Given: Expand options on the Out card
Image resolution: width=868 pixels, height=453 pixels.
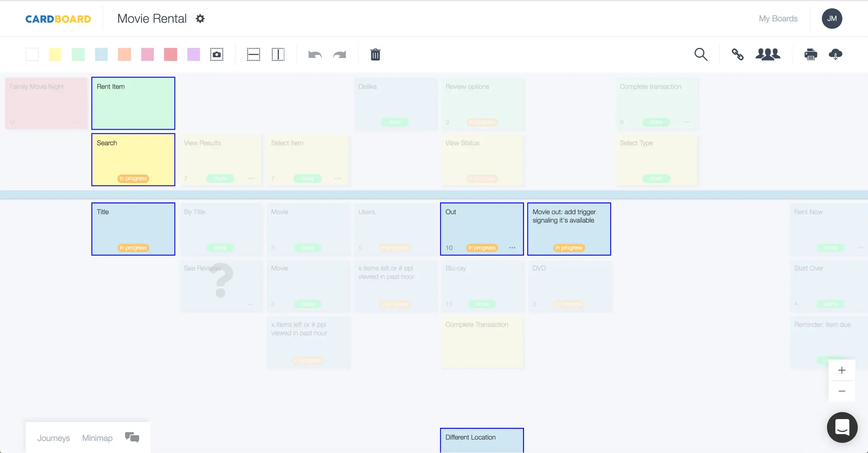Looking at the screenshot, I should pyautogui.click(x=512, y=248).
